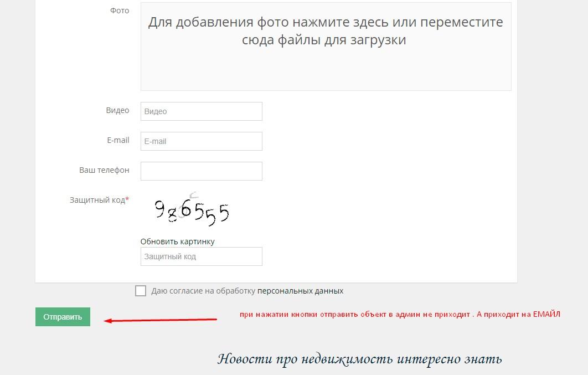Click the E-mail field label text
Image resolution: width=588 pixels, height=375 pixels.
(x=118, y=140)
